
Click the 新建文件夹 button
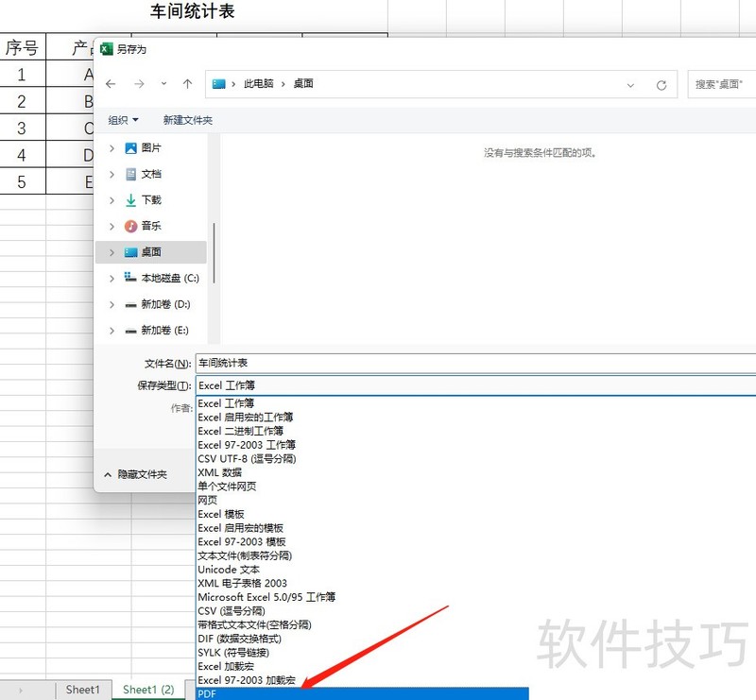coord(186,120)
